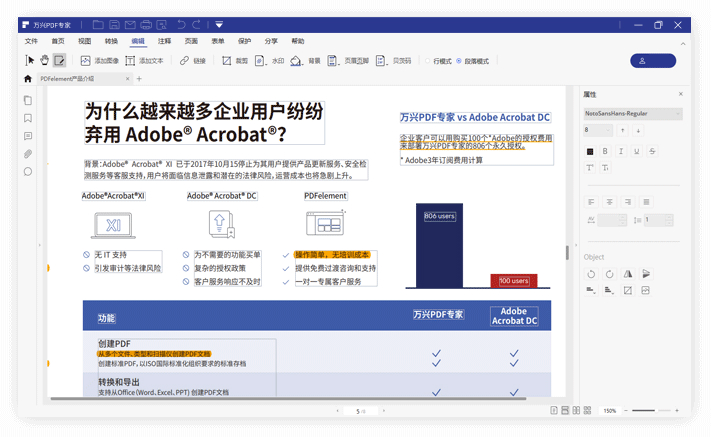Close the PDFelement产品介绍 document tab

point(127,79)
